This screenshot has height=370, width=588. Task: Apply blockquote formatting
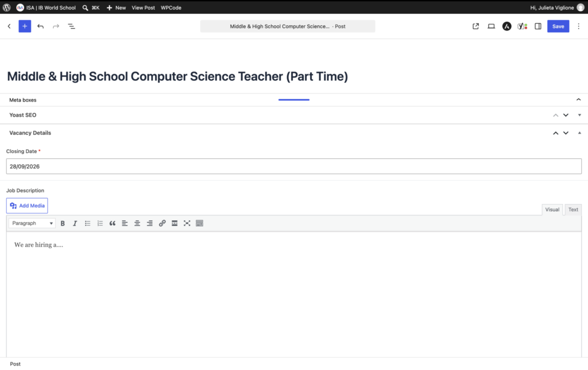pos(112,223)
